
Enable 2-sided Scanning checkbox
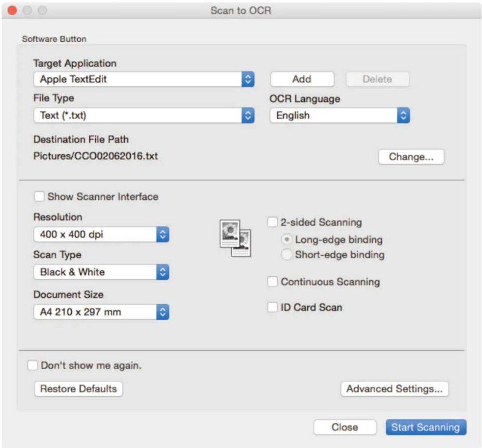pyautogui.click(x=273, y=222)
